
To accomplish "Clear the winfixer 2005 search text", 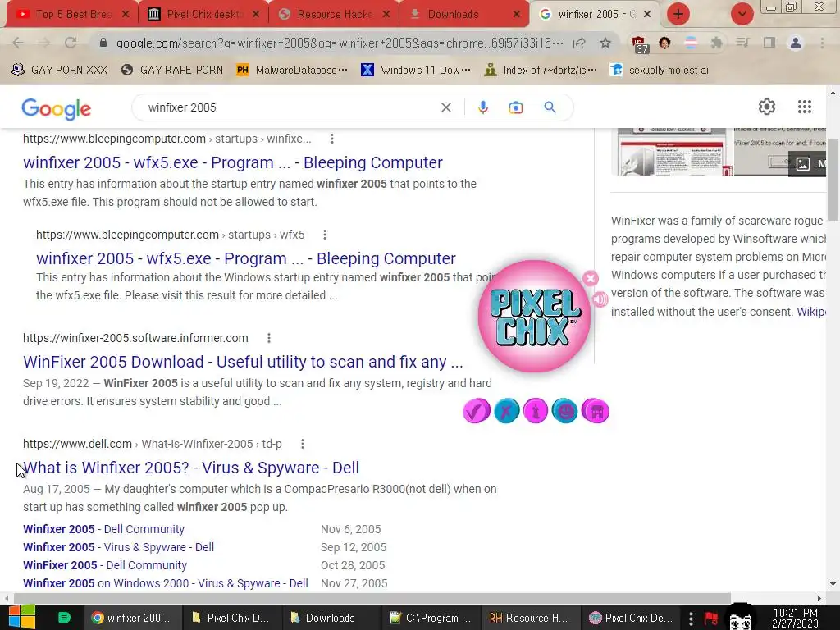I will (445, 107).
